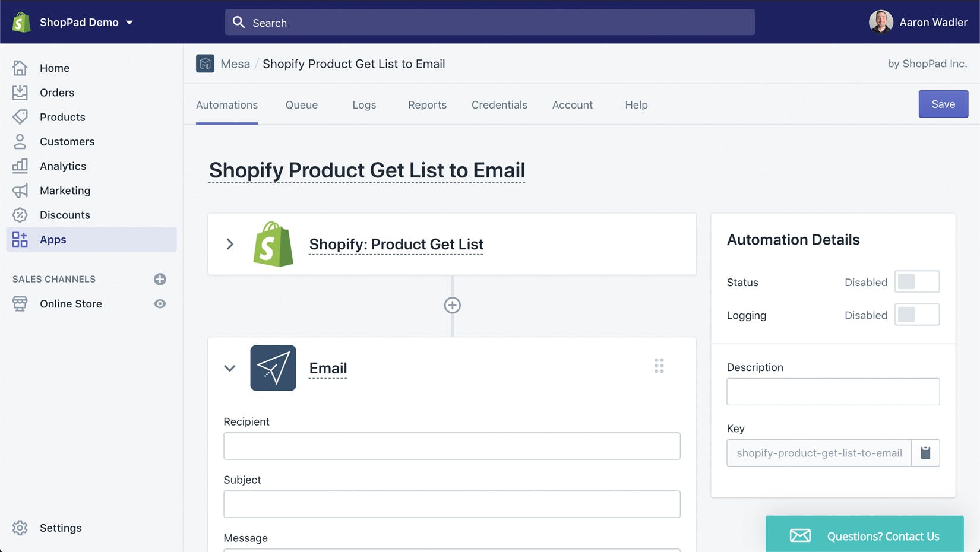The height and width of the screenshot is (552, 980).
Task: Click the green Shopify step icon
Action: pos(273,244)
